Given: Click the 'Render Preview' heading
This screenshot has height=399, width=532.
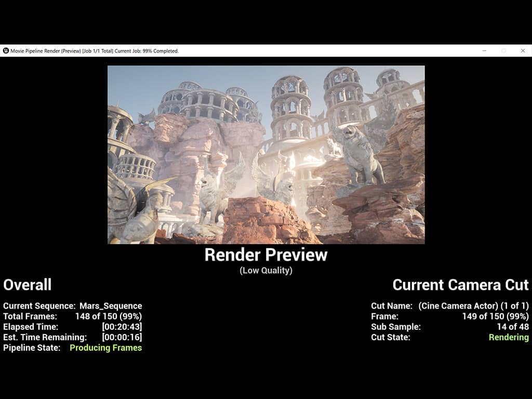Looking at the screenshot, I should 266,255.
